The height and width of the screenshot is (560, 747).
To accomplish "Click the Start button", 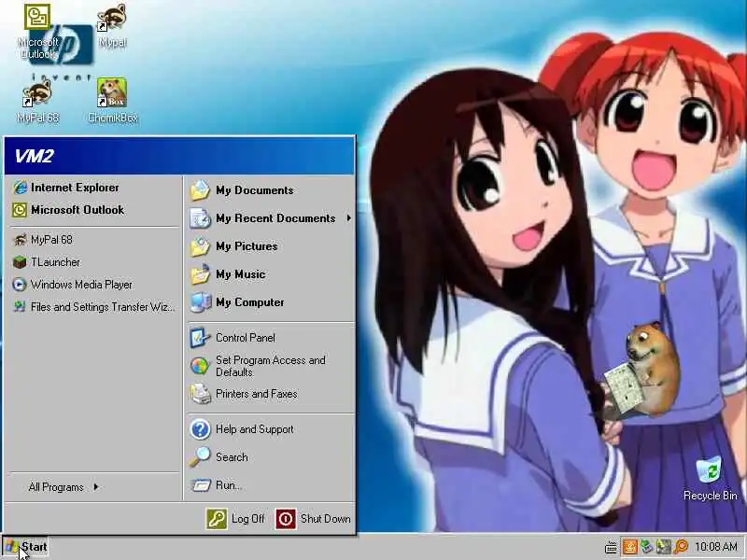I will click(26, 547).
